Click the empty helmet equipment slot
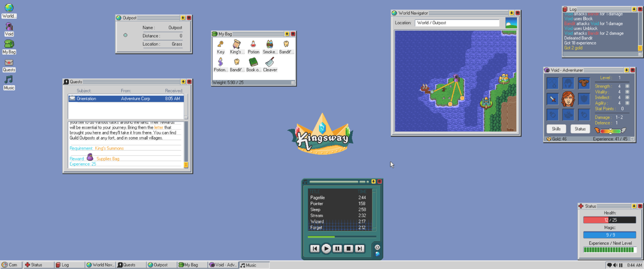The image size is (644, 269). click(x=568, y=84)
